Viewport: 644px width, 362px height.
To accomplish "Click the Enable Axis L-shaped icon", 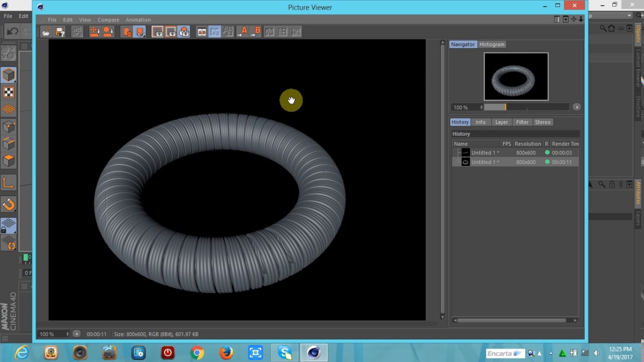I will coord(9,183).
